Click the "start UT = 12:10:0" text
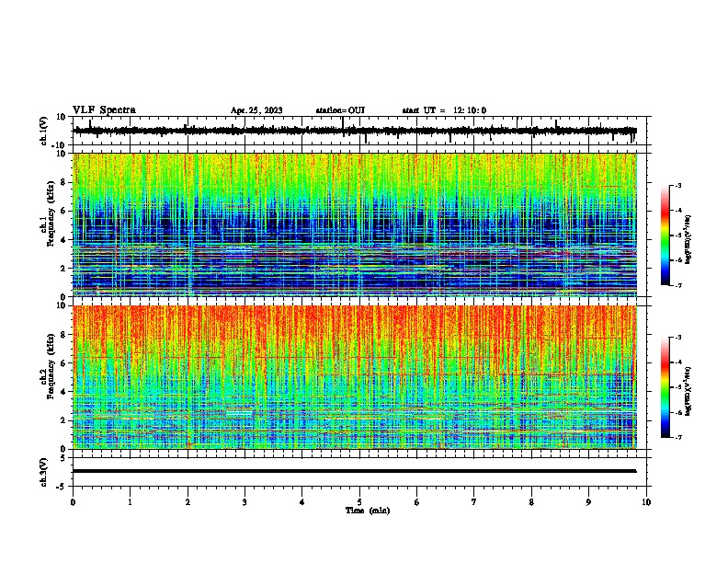Viewport: 728px width, 563px height. tap(444, 110)
